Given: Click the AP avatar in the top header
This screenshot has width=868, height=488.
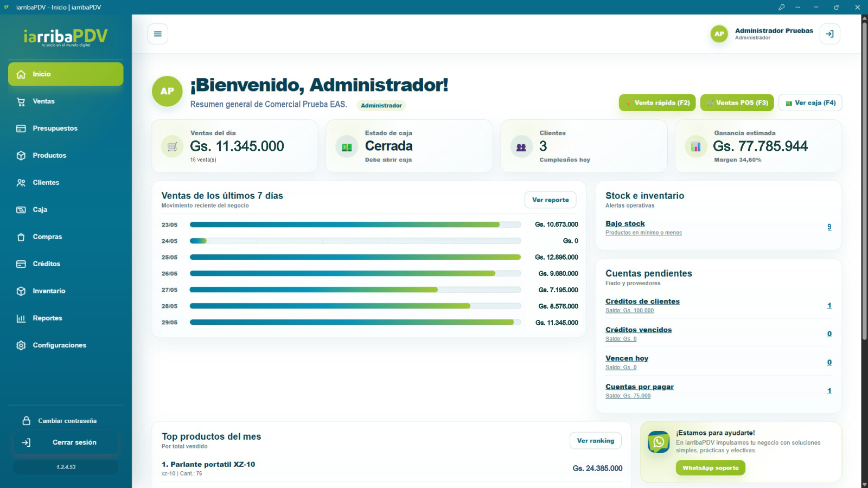Looking at the screenshot, I should tap(719, 34).
